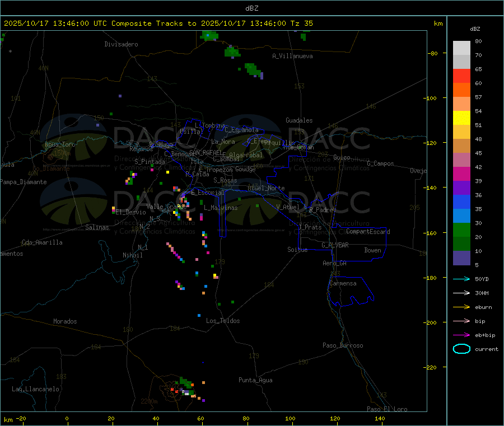Select the 'C_Española' place label
This screenshot has width=504, height=426.
(x=241, y=130)
